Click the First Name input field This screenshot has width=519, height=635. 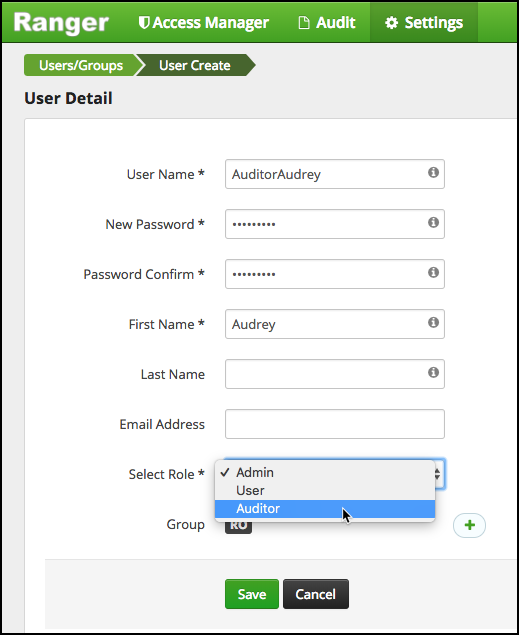click(x=335, y=324)
